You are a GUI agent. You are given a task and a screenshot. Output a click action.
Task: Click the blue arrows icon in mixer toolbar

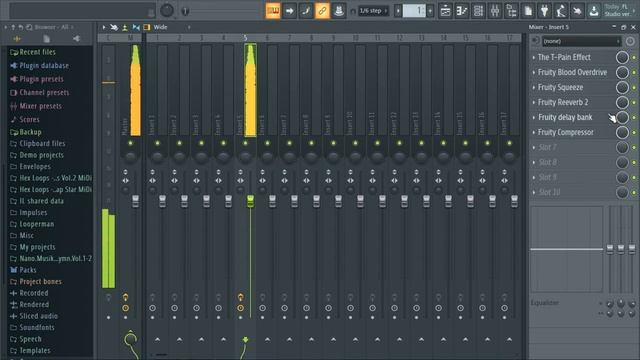click(136, 27)
